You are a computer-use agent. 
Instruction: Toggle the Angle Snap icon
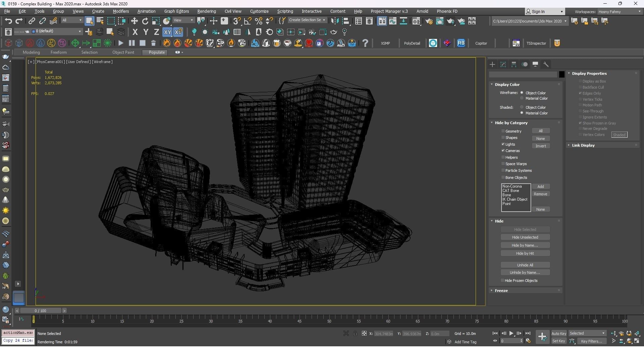click(248, 21)
